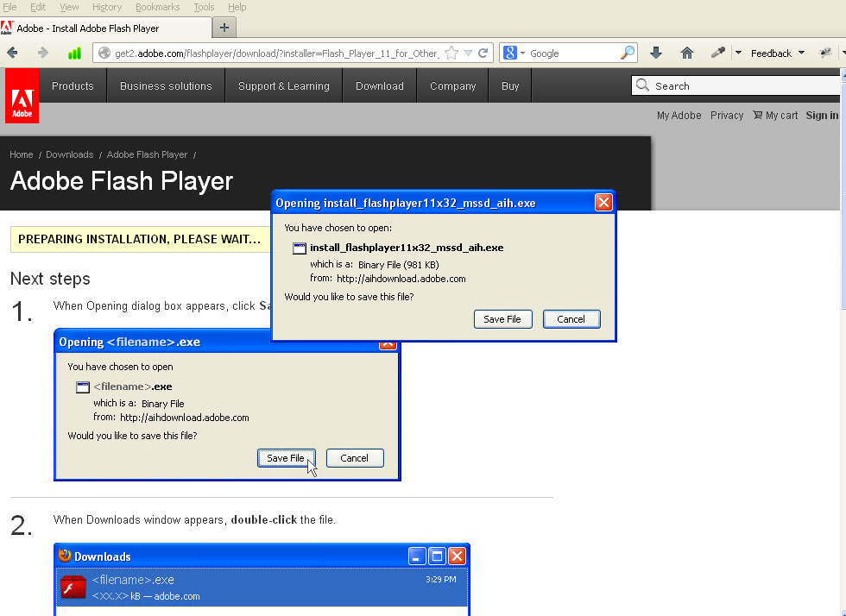
Task: Bookmark this page with the star icon
Action: (x=451, y=53)
